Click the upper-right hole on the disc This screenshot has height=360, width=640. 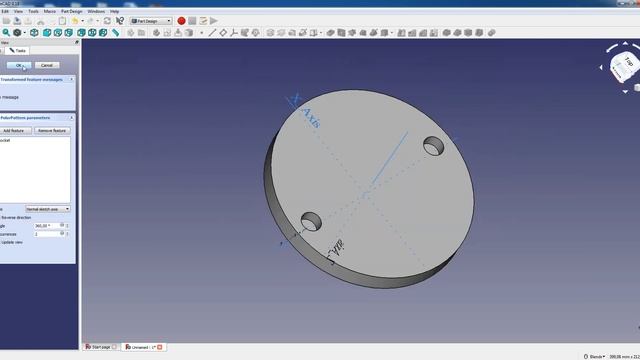433,146
